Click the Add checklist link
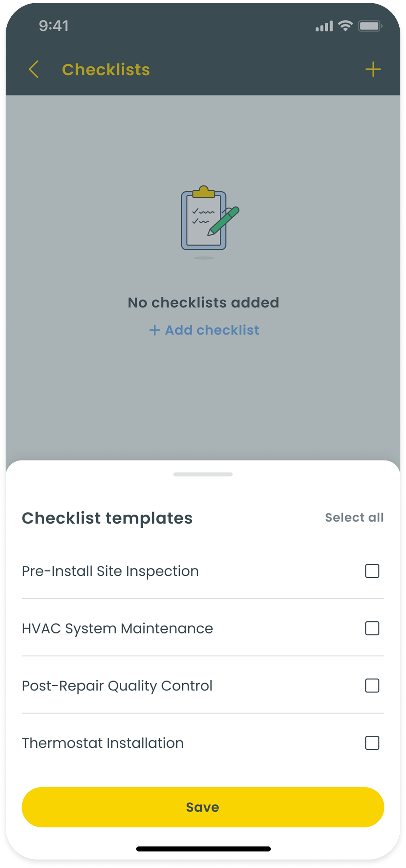Screen dimensions: 406x868 [204, 330]
